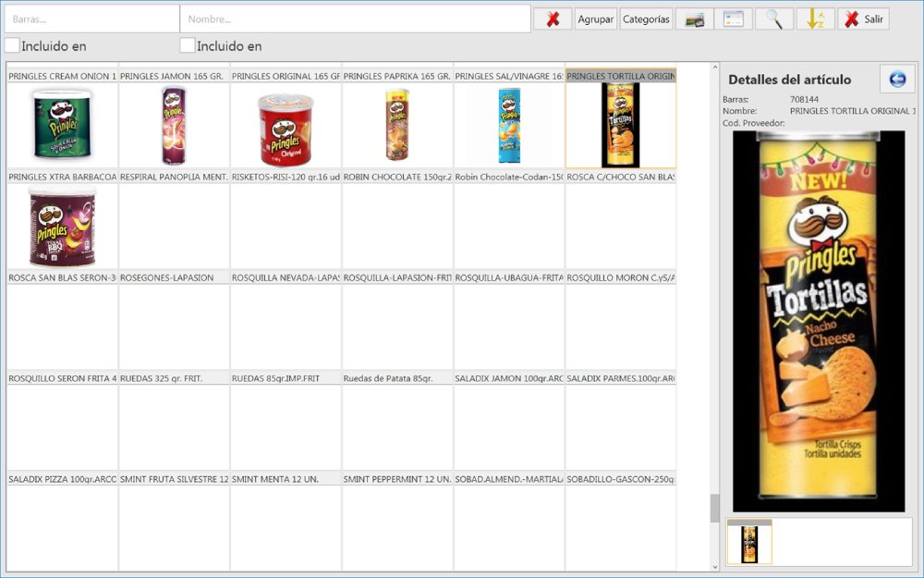The width and height of the screenshot is (924, 578).
Task: Click the Agrupar button
Action: pyautogui.click(x=596, y=19)
